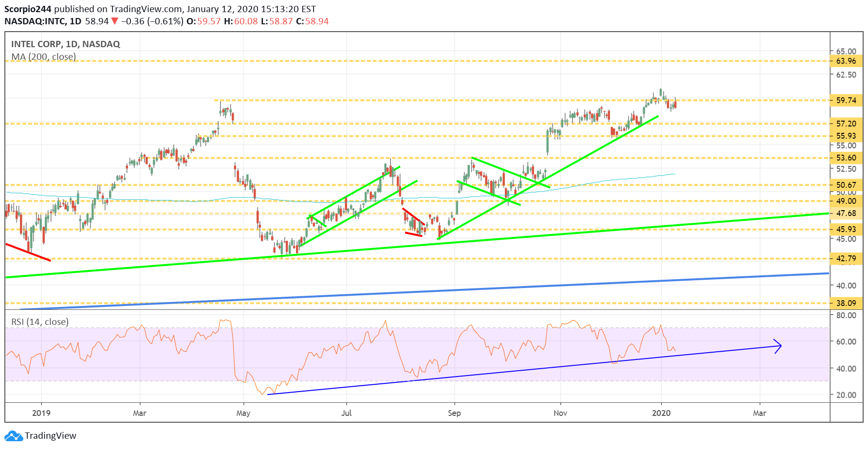The image size is (868, 449).
Task: Click the red down-triangle price change indicator
Action: [114, 21]
